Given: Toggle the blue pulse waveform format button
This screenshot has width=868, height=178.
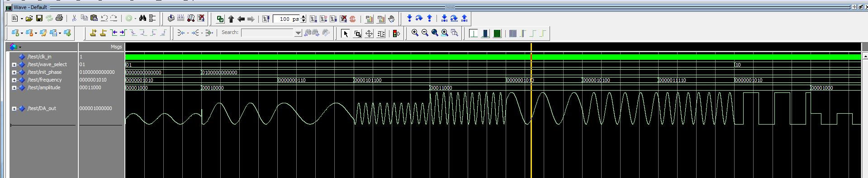Looking at the screenshot, I should point(485,33).
